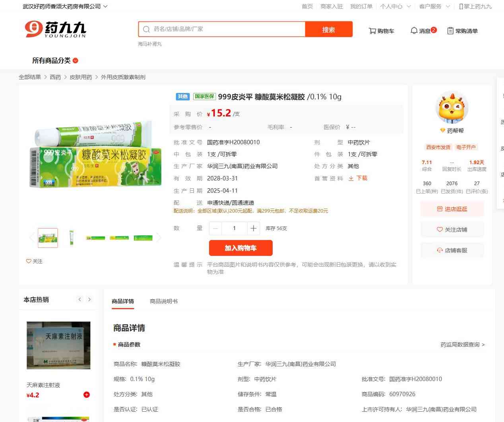
Task: Open the frequent purchase list icon
Action: (450, 31)
